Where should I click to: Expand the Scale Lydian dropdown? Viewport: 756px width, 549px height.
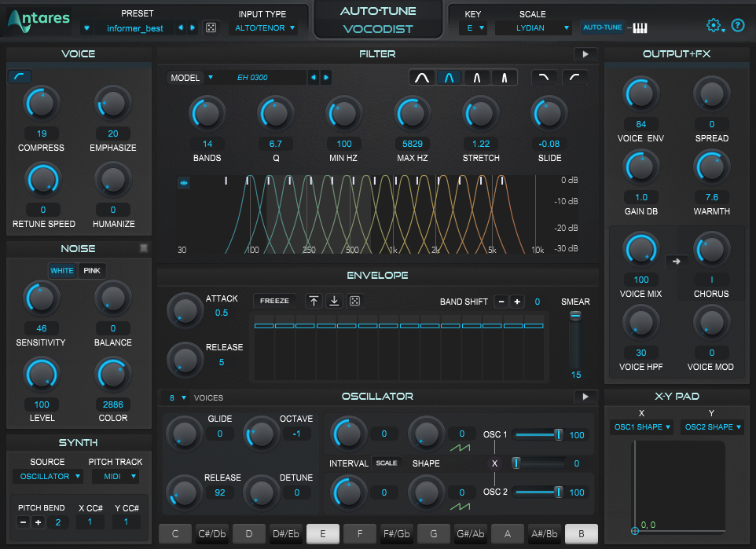[x=533, y=28]
